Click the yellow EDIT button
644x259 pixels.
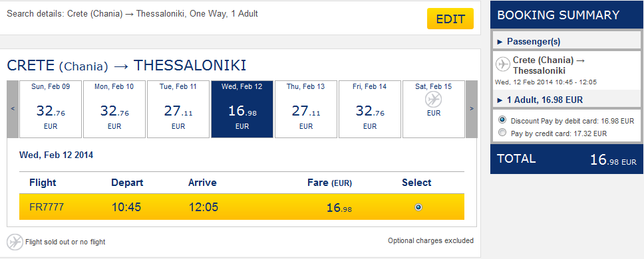click(x=450, y=19)
